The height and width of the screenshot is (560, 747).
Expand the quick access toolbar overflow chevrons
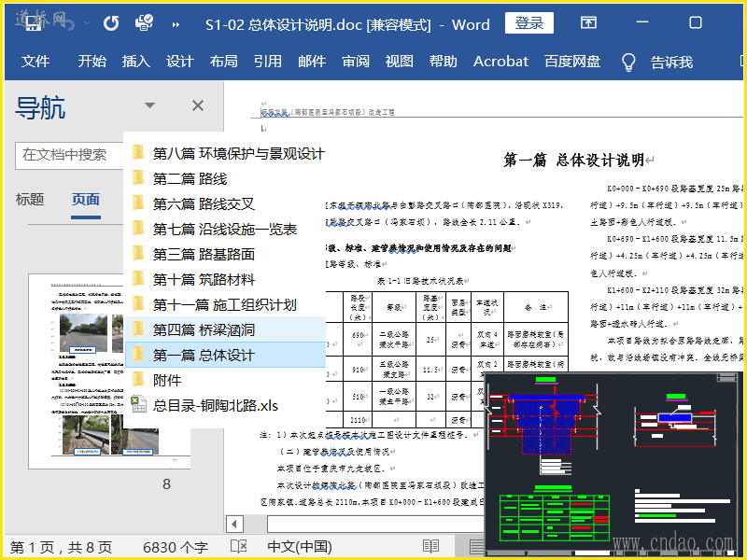[176, 25]
